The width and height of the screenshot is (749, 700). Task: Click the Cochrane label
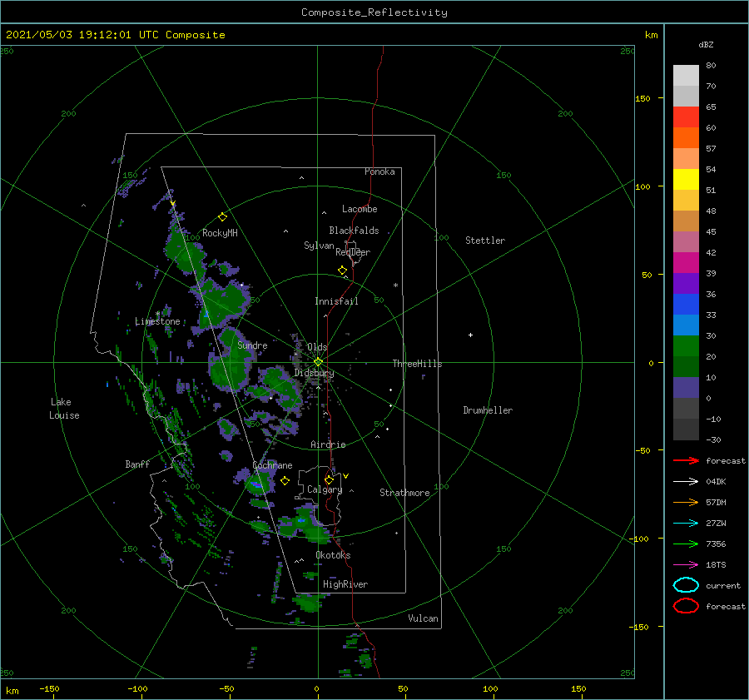click(272, 465)
